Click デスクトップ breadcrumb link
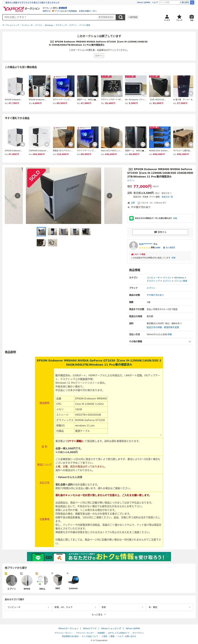The image size is (198, 644). click(61, 25)
